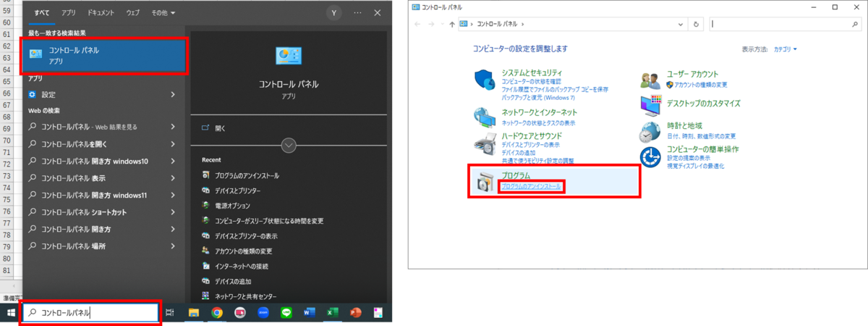868x326 pixels.
Task: Expand the circular down-chevron in the preview pane
Action: pyautogui.click(x=289, y=145)
